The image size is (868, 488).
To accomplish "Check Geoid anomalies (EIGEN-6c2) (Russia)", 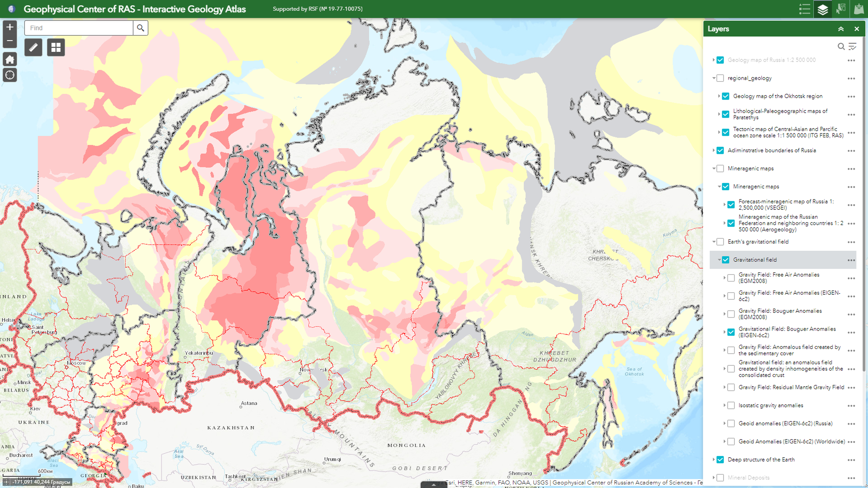I will pyautogui.click(x=731, y=424).
